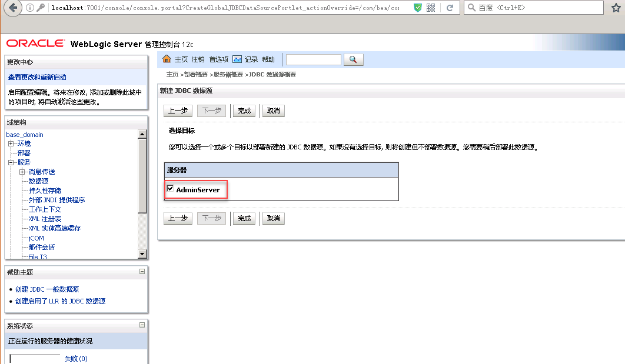Click the 查看更改和重新启动 link
Image resolution: width=625 pixels, height=364 pixels.
[37, 77]
